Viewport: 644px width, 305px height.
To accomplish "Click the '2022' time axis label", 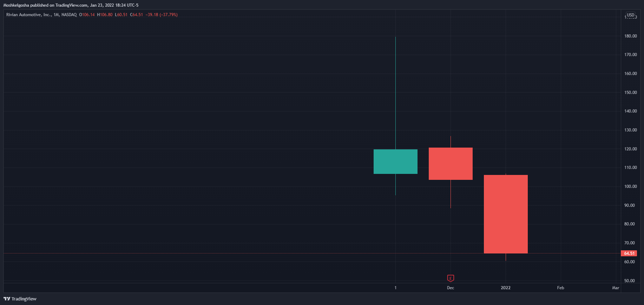I will [506, 288].
